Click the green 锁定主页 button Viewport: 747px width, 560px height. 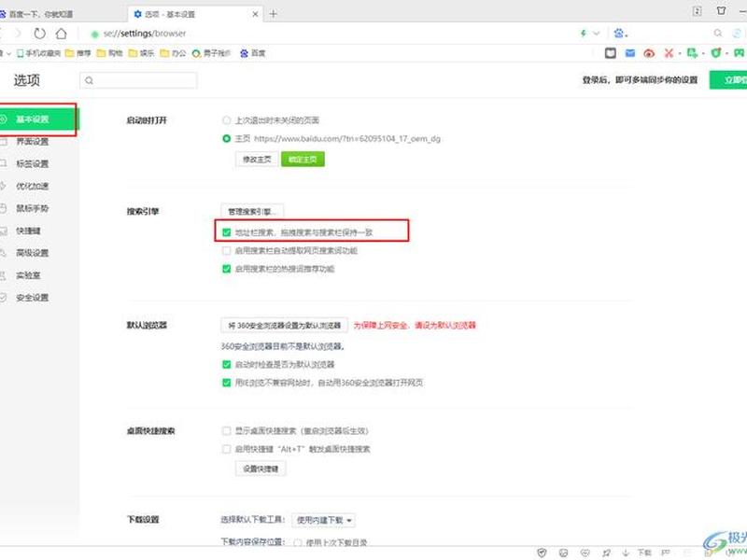[303, 159]
